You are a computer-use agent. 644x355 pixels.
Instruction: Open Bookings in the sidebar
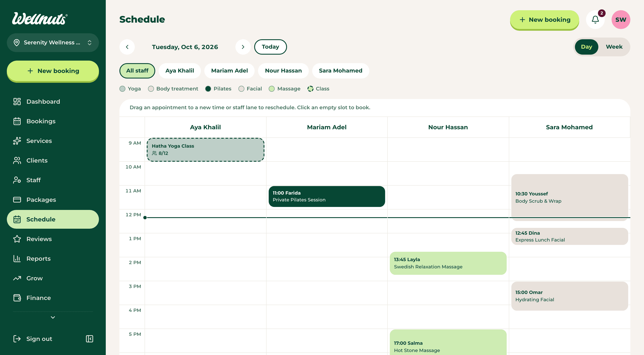(x=53, y=121)
